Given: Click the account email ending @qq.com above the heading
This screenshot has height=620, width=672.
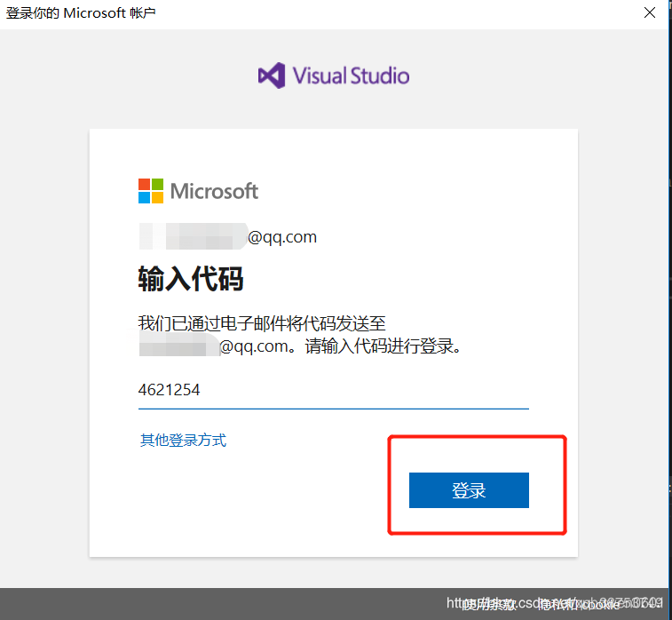Looking at the screenshot, I should (228, 236).
